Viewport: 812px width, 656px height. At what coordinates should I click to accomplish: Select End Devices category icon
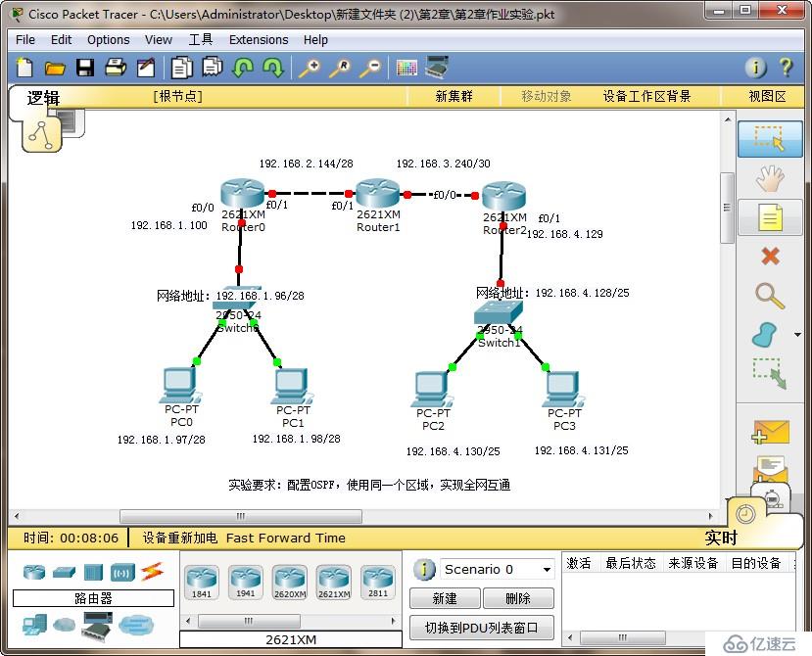[x=34, y=625]
